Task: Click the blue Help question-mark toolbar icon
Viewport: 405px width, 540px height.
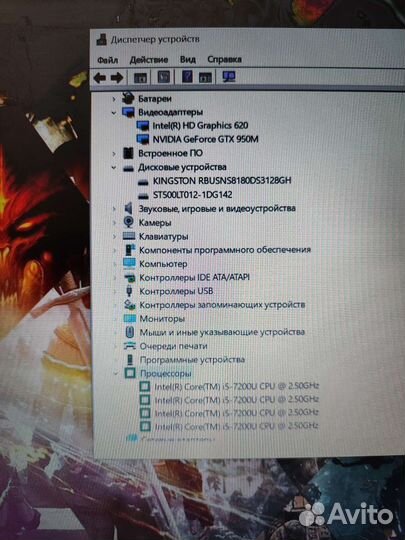Action: click(x=187, y=76)
